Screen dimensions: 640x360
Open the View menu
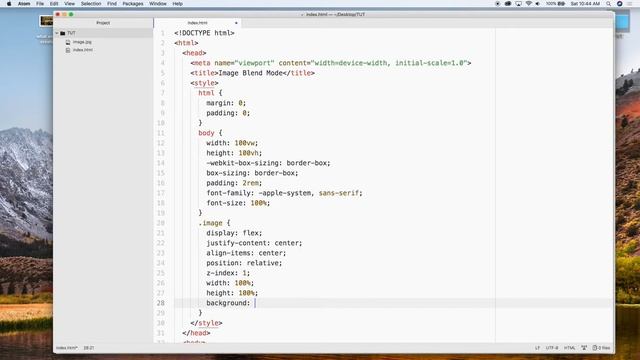pyautogui.click(x=69, y=4)
